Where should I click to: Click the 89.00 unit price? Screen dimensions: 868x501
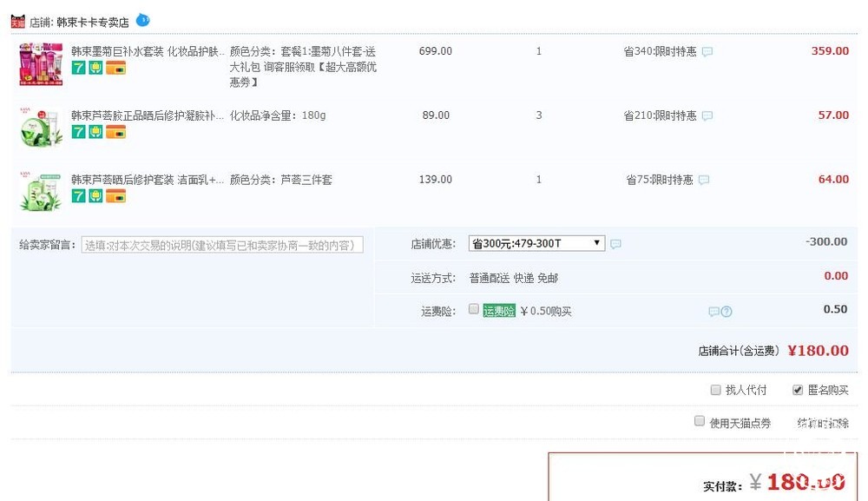[x=436, y=115]
